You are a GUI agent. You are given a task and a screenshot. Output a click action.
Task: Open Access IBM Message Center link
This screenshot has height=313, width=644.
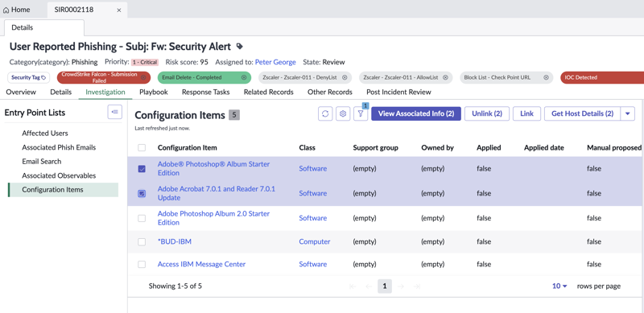coord(202,264)
